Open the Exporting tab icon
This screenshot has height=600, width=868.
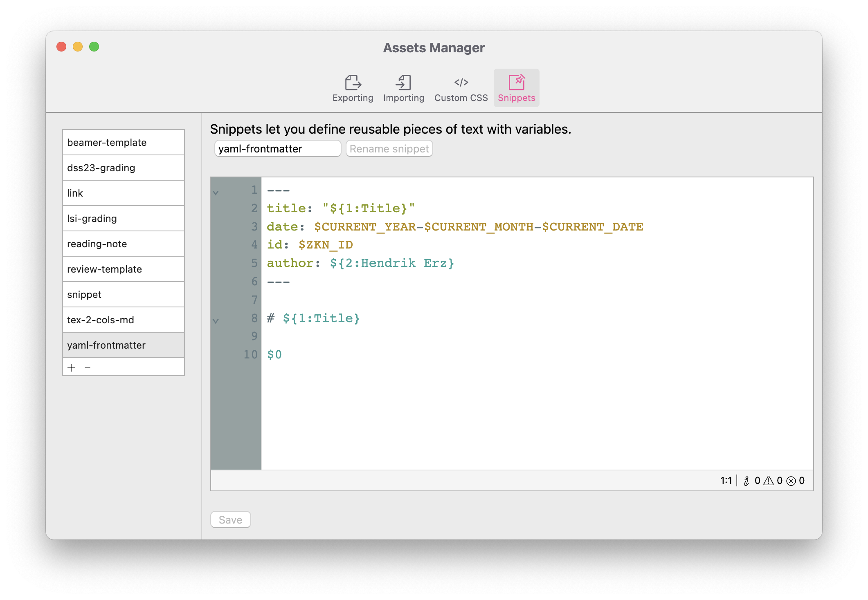(x=353, y=83)
